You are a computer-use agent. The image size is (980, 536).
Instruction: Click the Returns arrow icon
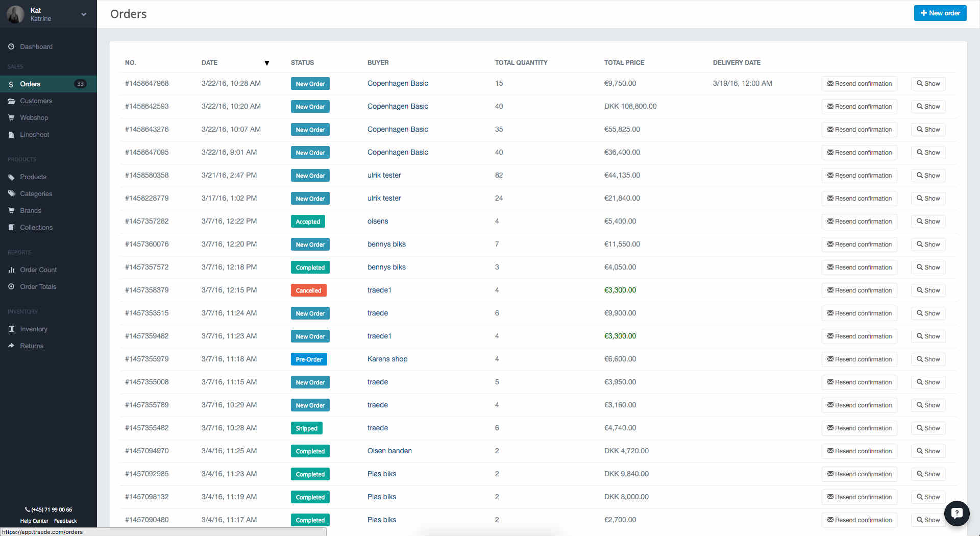pos(11,346)
